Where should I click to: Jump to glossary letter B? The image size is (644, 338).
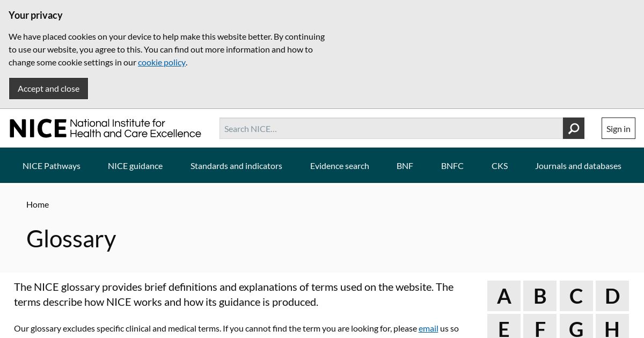[540, 296]
